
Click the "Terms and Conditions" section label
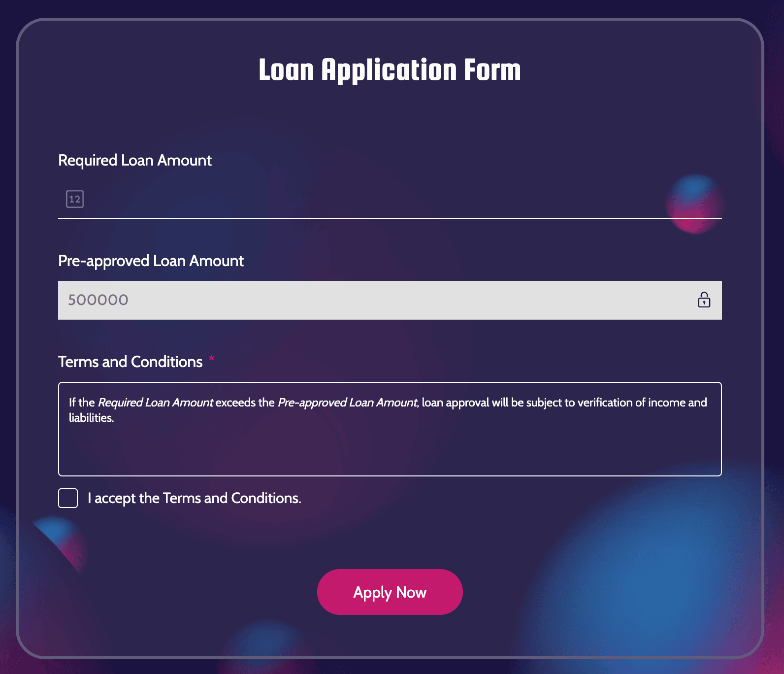pos(131,362)
